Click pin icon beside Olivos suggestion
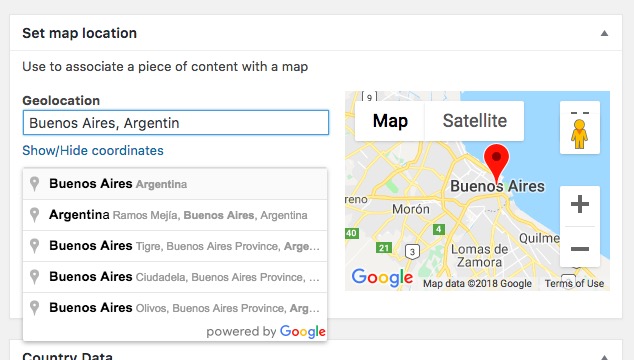Viewport: 634px width, 360px height. (x=35, y=308)
